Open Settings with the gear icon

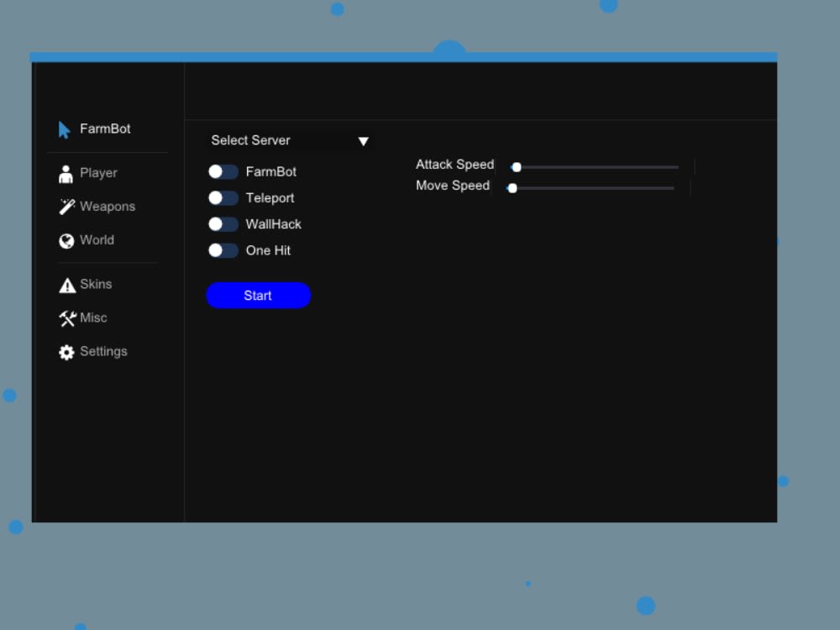(66, 352)
